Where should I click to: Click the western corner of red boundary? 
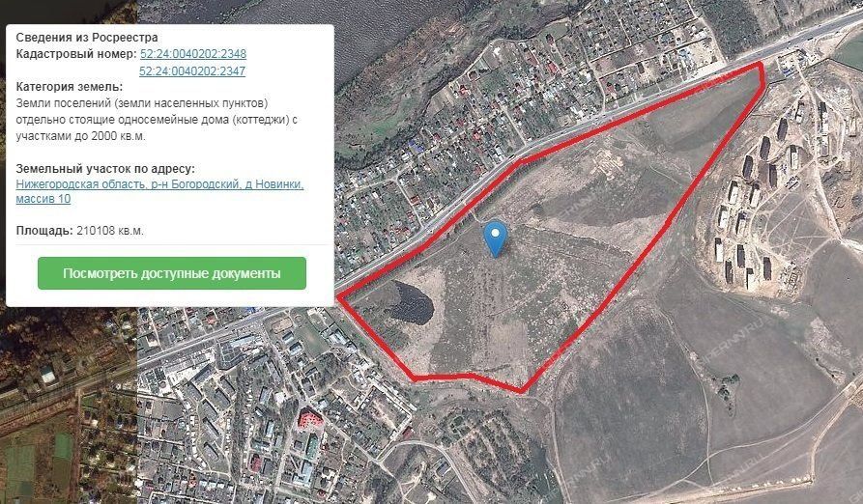(x=339, y=296)
